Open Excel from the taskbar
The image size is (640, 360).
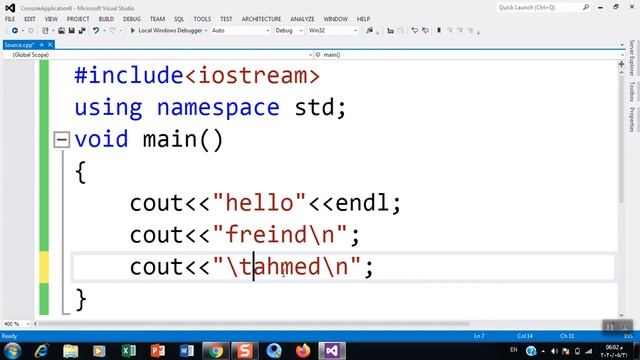(129, 351)
